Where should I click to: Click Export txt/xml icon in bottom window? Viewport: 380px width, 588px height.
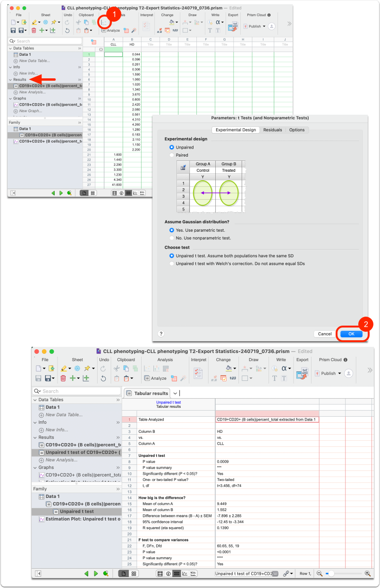[x=303, y=373]
